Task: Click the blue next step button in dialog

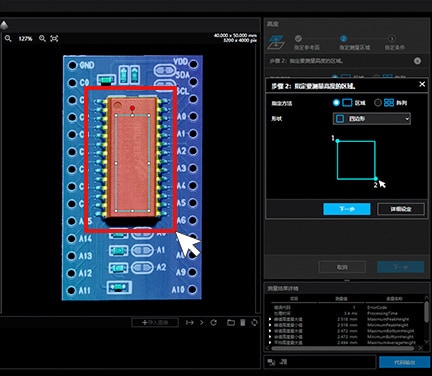Action: pos(347,209)
